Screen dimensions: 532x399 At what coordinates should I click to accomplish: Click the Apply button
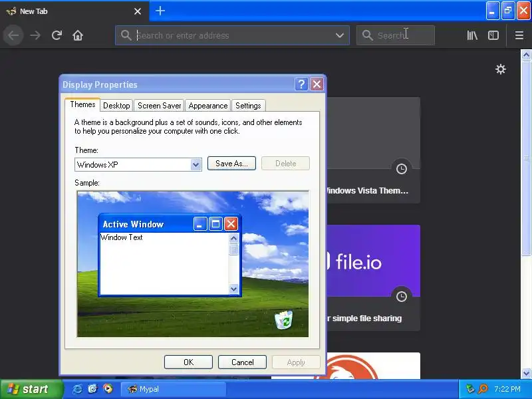[296, 362]
